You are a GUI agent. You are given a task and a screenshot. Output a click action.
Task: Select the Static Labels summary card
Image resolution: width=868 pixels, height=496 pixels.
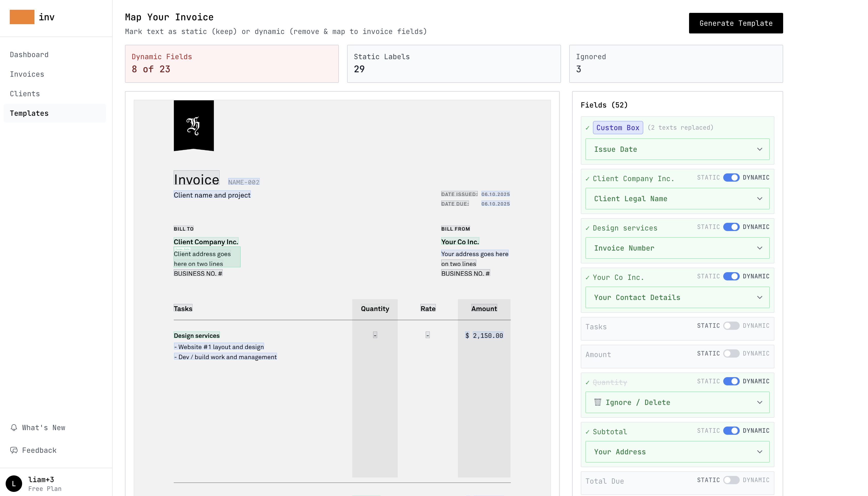[453, 64]
